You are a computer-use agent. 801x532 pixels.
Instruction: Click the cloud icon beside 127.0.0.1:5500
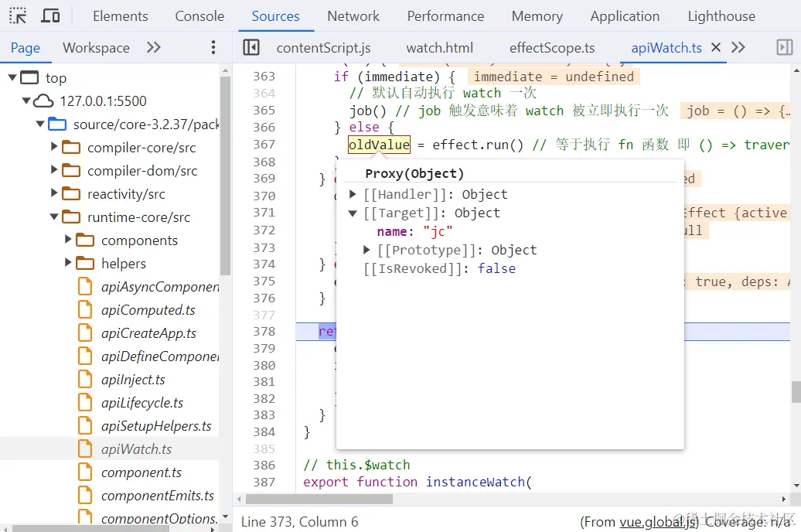43,101
